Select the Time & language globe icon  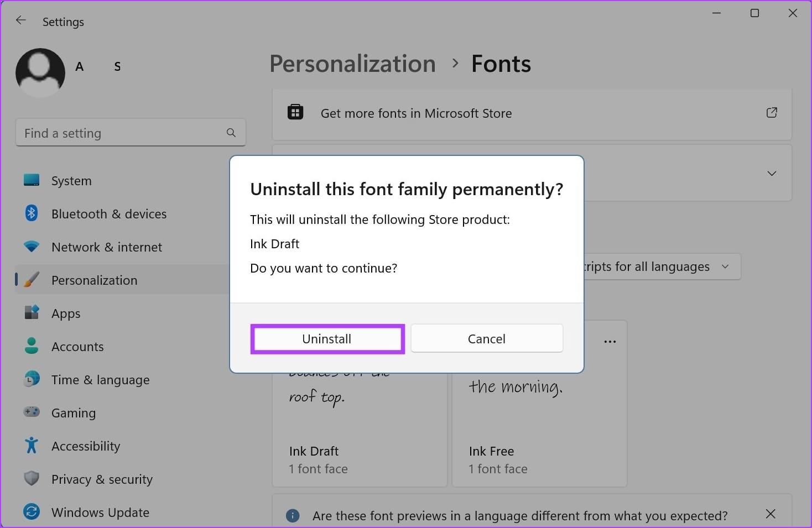[32, 379]
